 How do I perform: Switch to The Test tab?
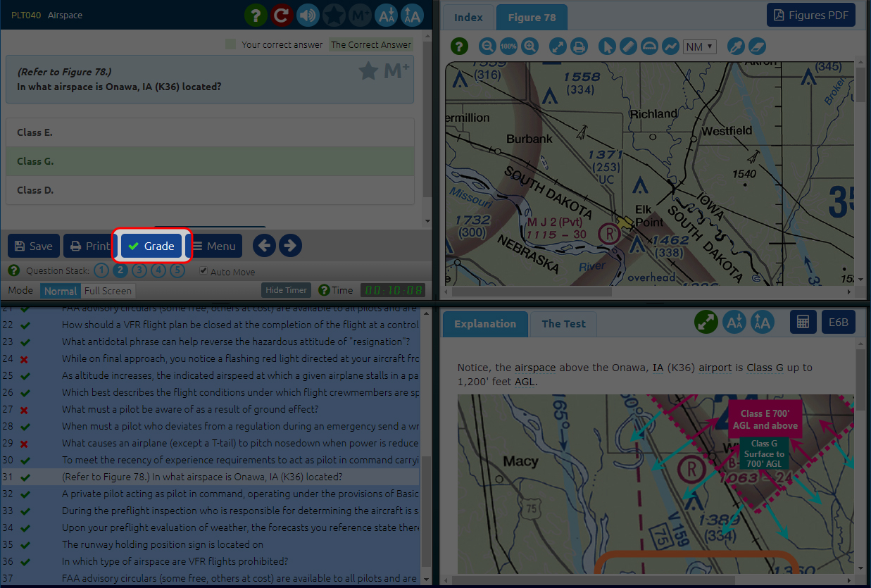pos(563,324)
